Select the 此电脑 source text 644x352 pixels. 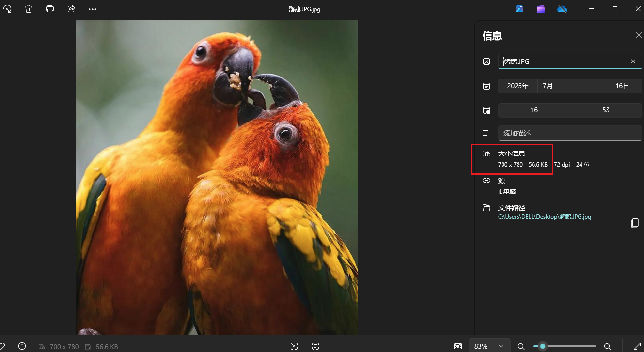(x=507, y=192)
